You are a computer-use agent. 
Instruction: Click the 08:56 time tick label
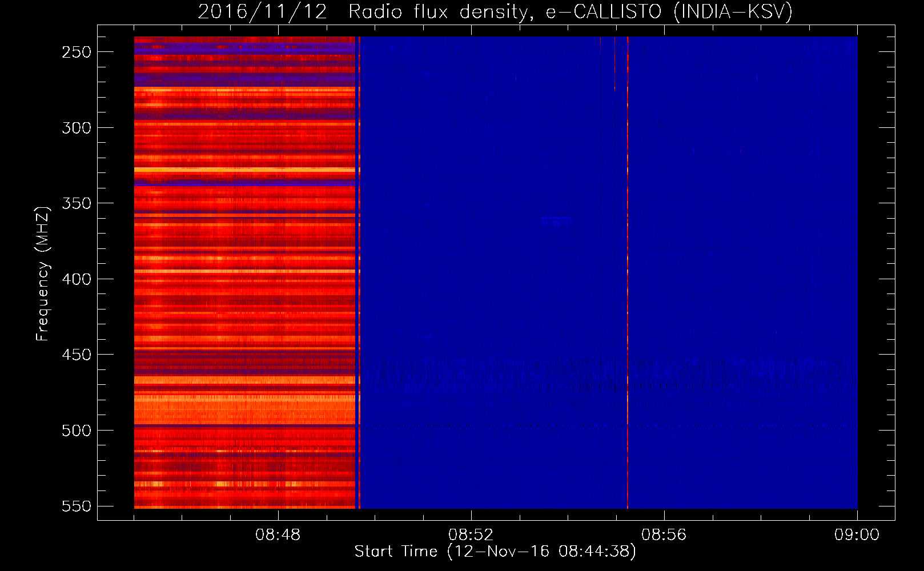(664, 535)
